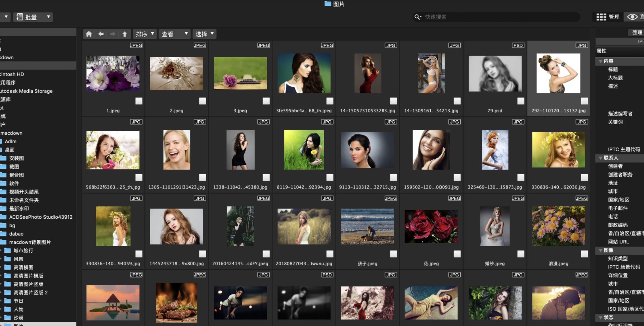Click the forward arrow navigation icon
Viewport: 644px width, 326px height.
coord(113,34)
